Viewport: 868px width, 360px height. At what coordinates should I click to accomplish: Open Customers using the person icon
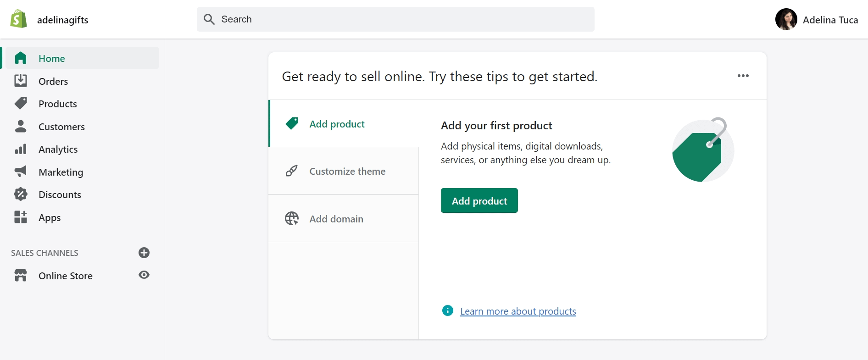tap(21, 127)
